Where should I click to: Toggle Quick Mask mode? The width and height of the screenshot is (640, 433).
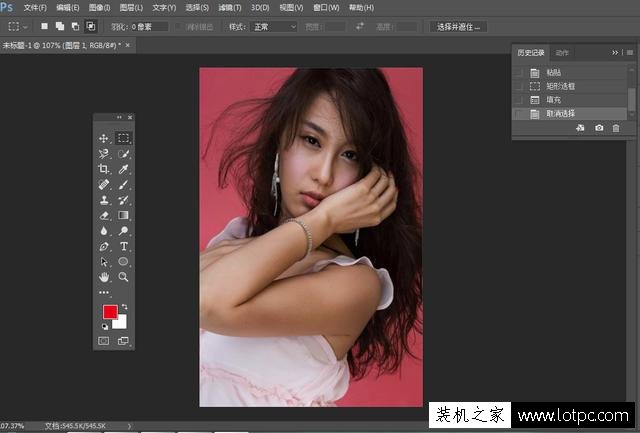pyautogui.click(x=104, y=341)
